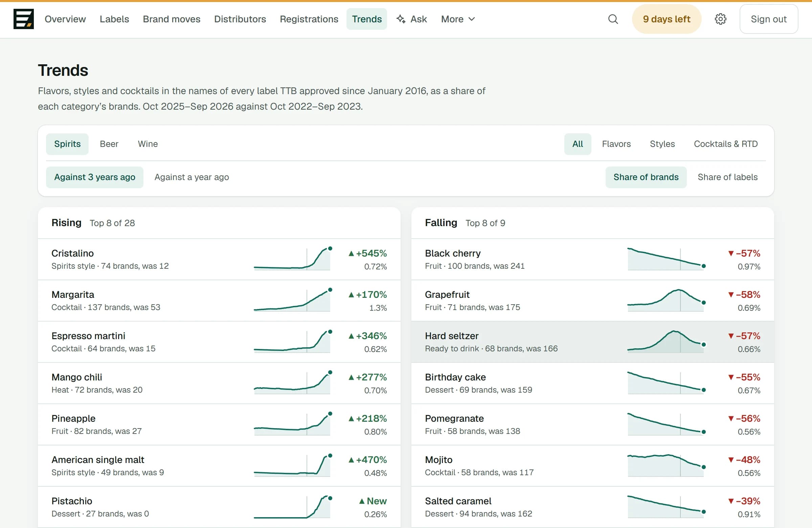Choose Against a year ago comparison
This screenshot has width=812, height=528.
point(191,177)
